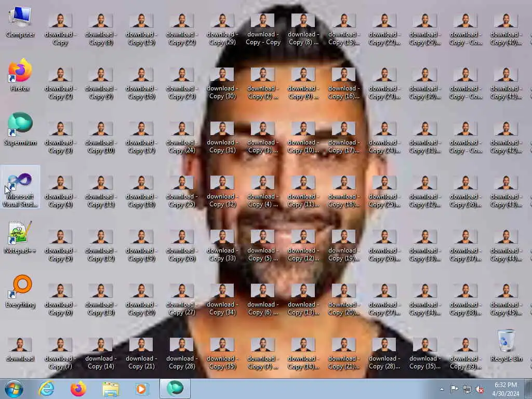Select file download - Copy (27)

pyautogui.click(x=182, y=300)
